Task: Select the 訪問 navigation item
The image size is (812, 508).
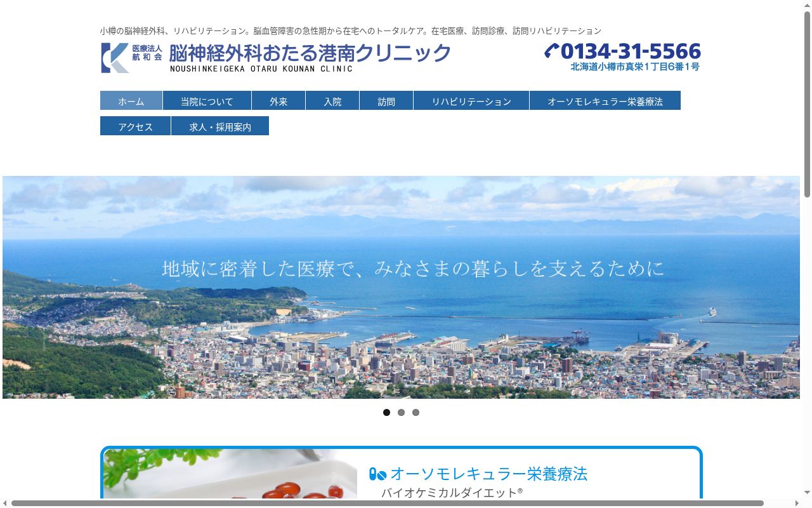Action: (x=386, y=100)
